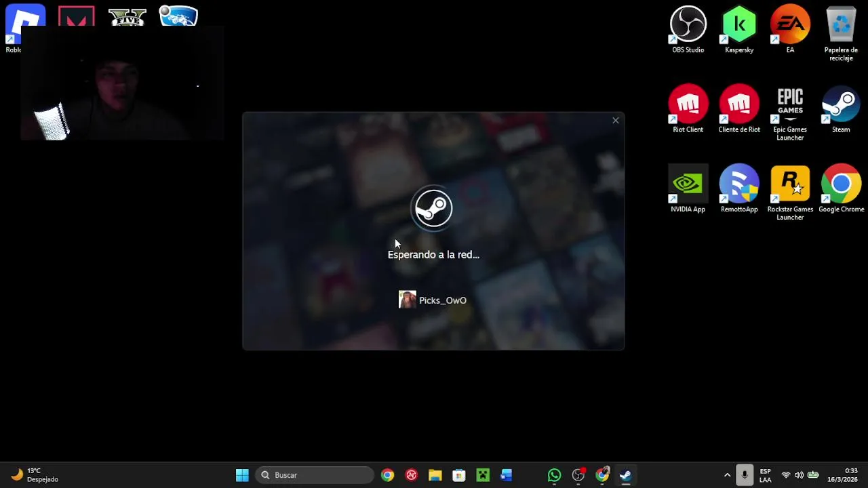
Task: Select the Rocket League desktop icon
Action: click(x=178, y=16)
